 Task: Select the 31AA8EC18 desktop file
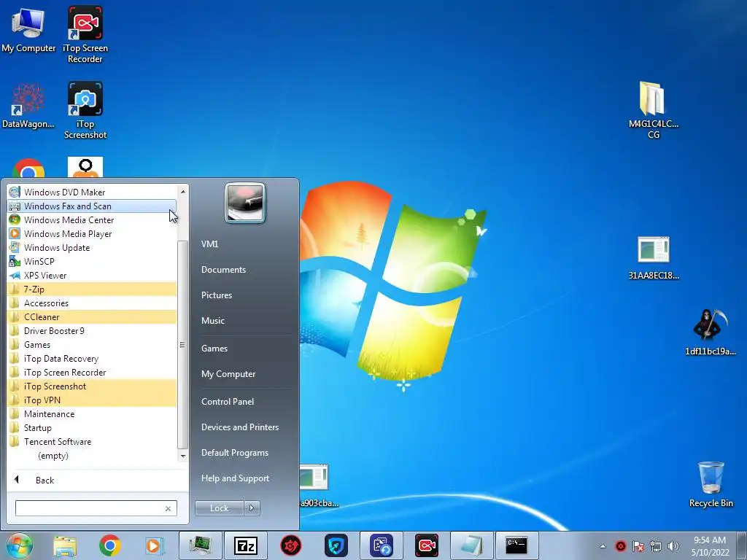click(653, 258)
